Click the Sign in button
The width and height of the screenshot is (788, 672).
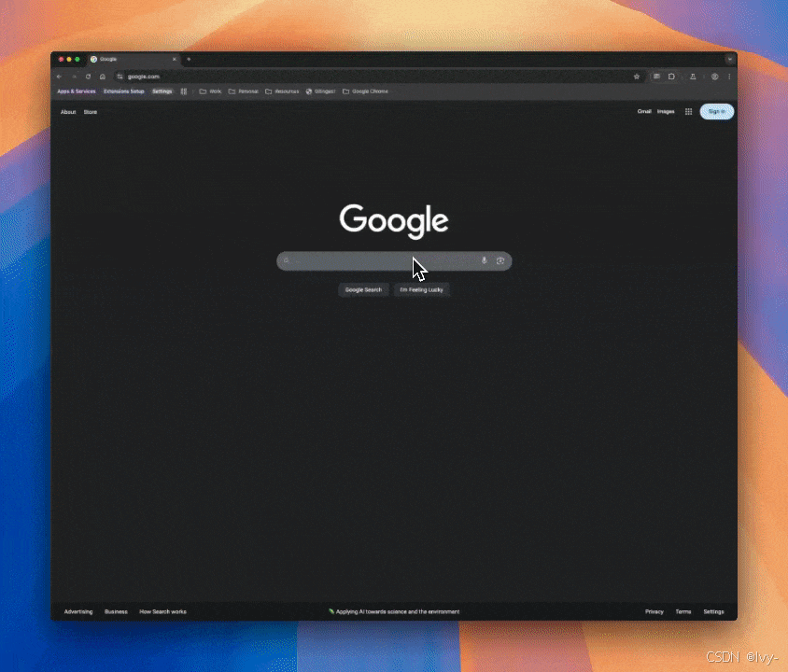click(717, 111)
